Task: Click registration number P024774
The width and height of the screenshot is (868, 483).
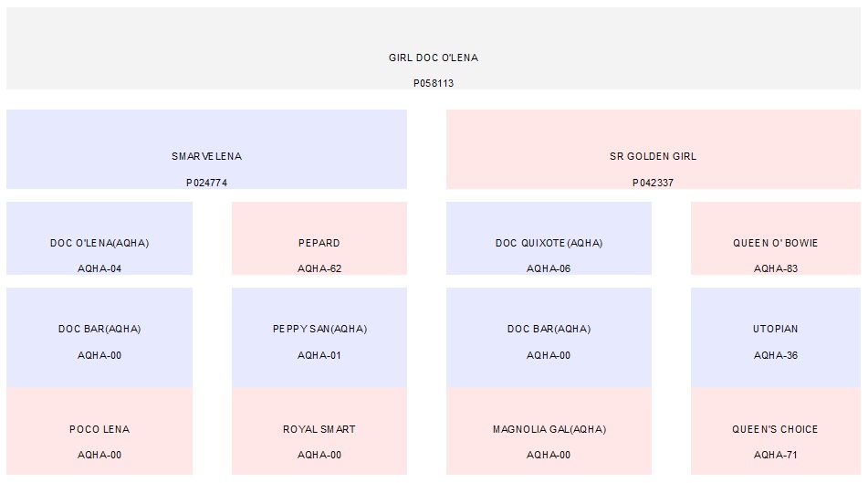Action: (x=206, y=183)
